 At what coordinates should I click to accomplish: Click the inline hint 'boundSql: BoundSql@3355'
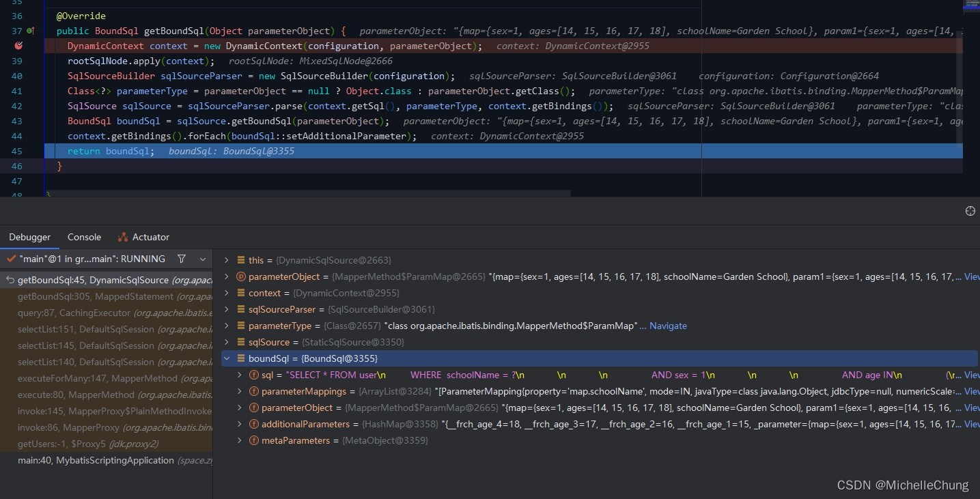(x=232, y=151)
